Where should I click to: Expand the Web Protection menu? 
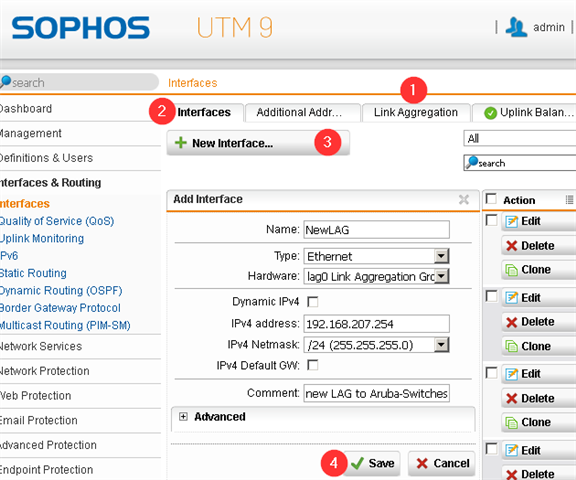point(80,396)
